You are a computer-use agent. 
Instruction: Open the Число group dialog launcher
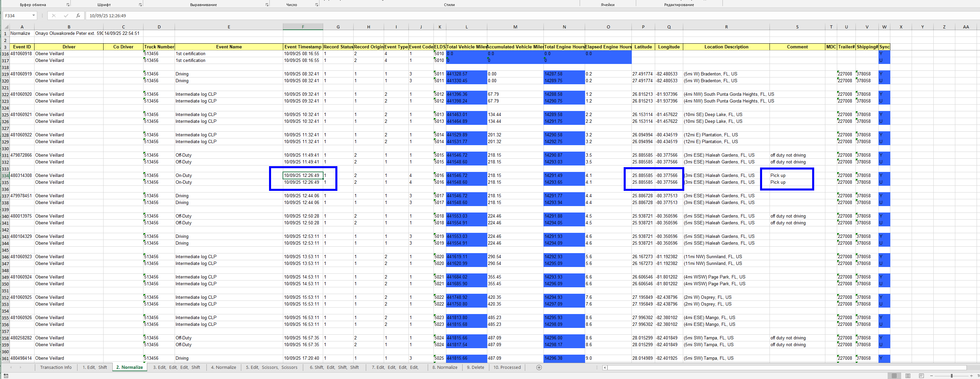pyautogui.click(x=316, y=4)
